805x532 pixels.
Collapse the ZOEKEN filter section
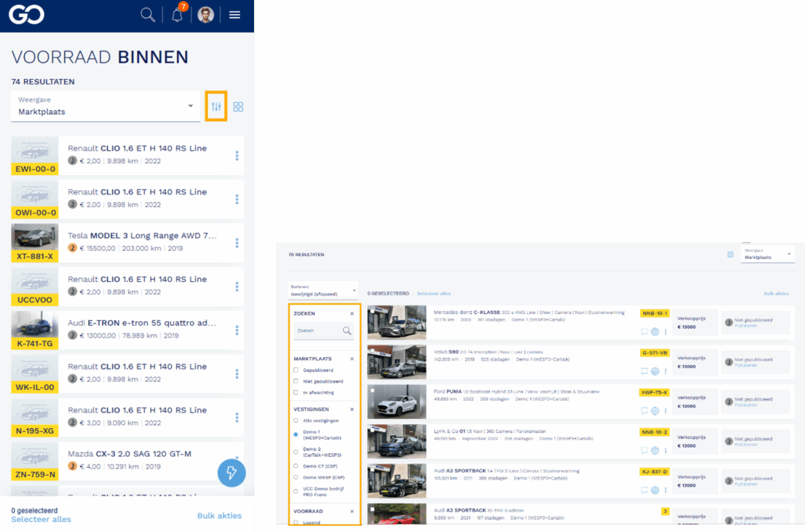click(352, 313)
